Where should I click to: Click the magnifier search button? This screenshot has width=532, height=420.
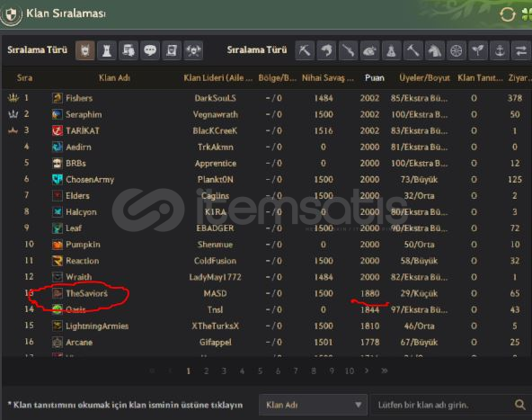tap(520, 405)
